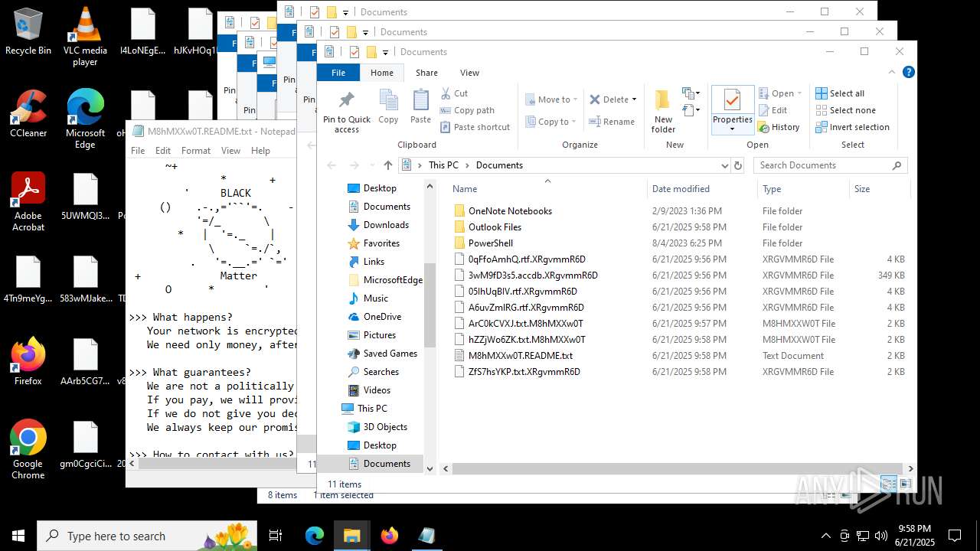Image resolution: width=980 pixels, height=551 pixels.
Task: Click Pin to Quick access icon
Action: [346, 112]
